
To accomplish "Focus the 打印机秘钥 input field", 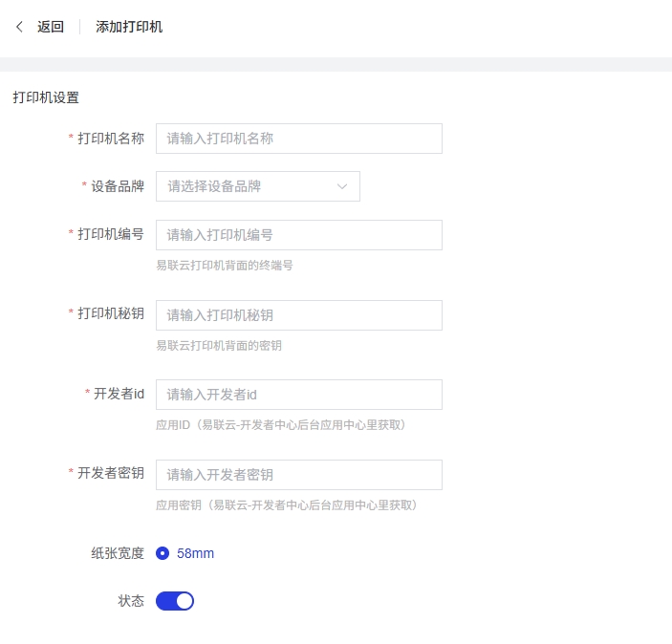I will point(298,315).
